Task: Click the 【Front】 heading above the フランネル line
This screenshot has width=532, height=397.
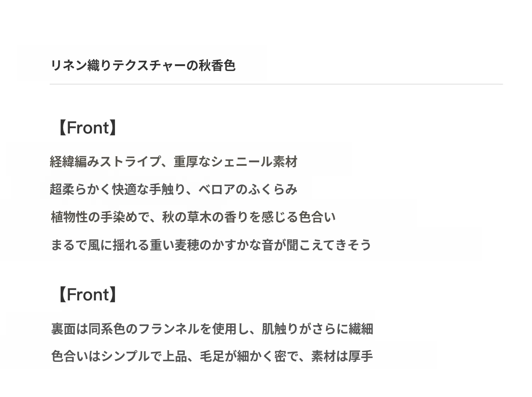Action: tap(87, 295)
